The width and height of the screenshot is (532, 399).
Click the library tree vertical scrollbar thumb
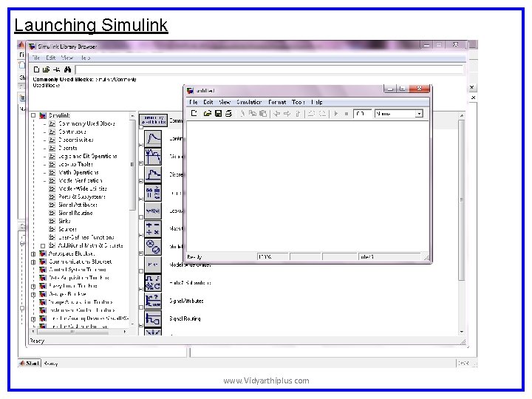point(132,165)
